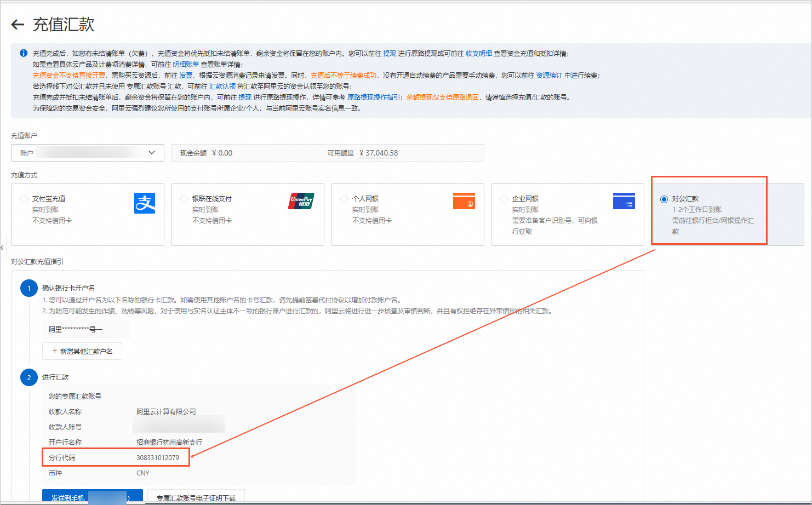Click the bank name 招商银行杭州高新支行
Viewport: 812px width, 505px height.
[x=169, y=442]
